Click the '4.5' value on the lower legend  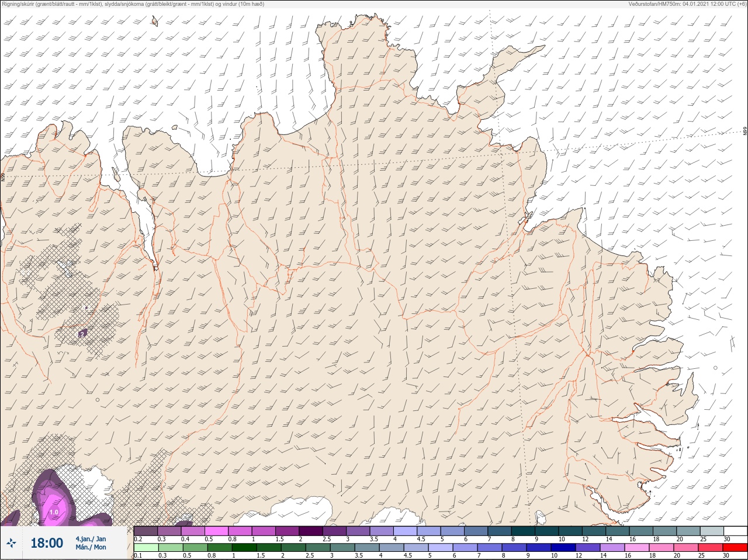point(409,556)
